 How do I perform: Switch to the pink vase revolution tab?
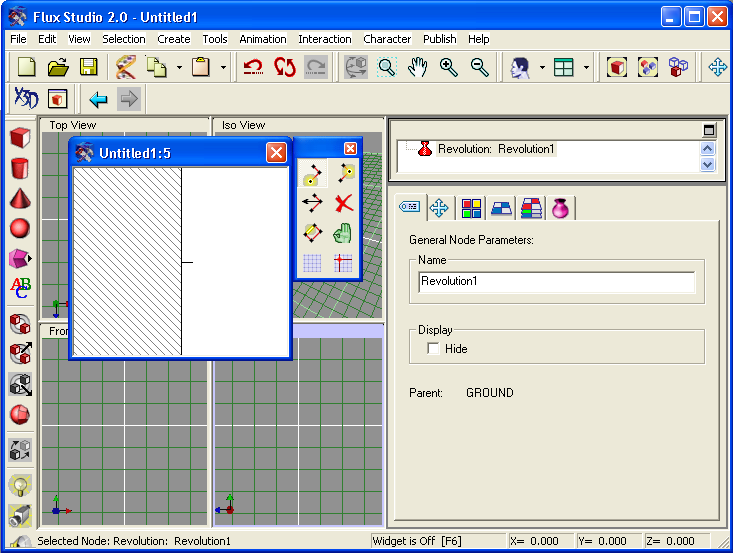(x=560, y=208)
